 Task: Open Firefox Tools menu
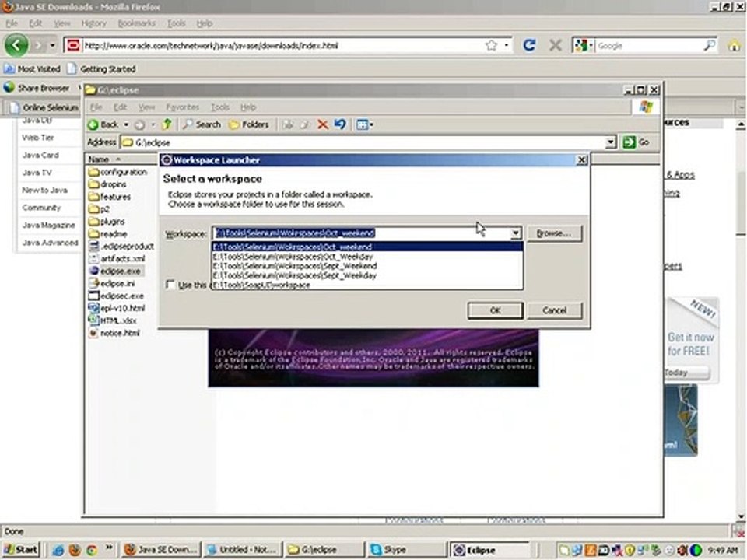(177, 23)
